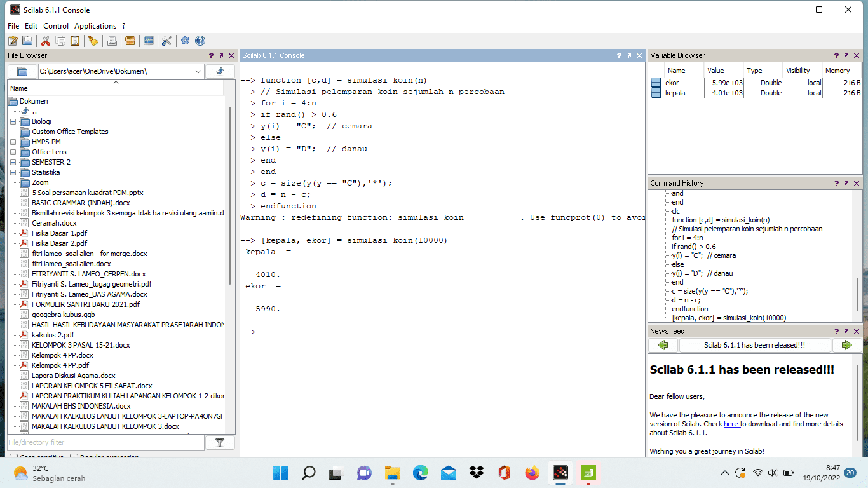The width and height of the screenshot is (868, 488).
Task: Click the Copy toolbar icon
Action: pyautogui.click(x=60, y=41)
